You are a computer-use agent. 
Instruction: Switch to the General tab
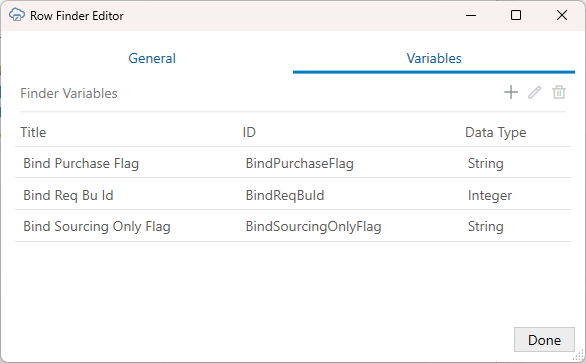point(152,58)
